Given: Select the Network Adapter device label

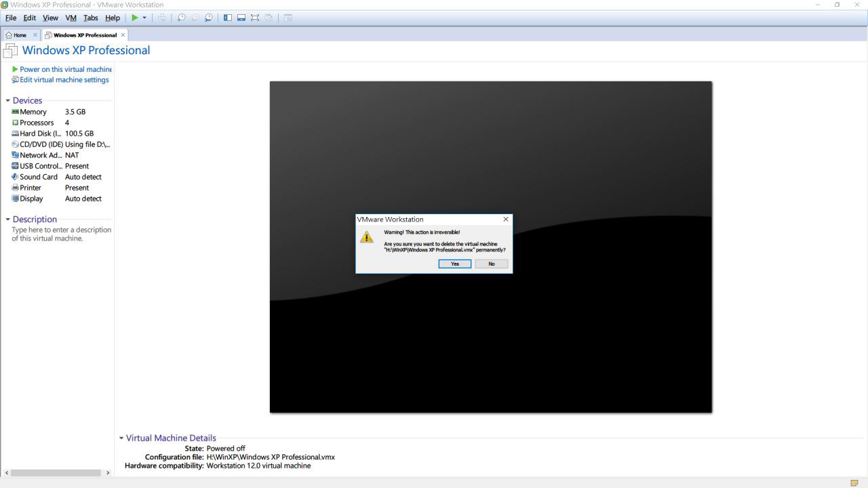Looking at the screenshot, I should [x=41, y=155].
